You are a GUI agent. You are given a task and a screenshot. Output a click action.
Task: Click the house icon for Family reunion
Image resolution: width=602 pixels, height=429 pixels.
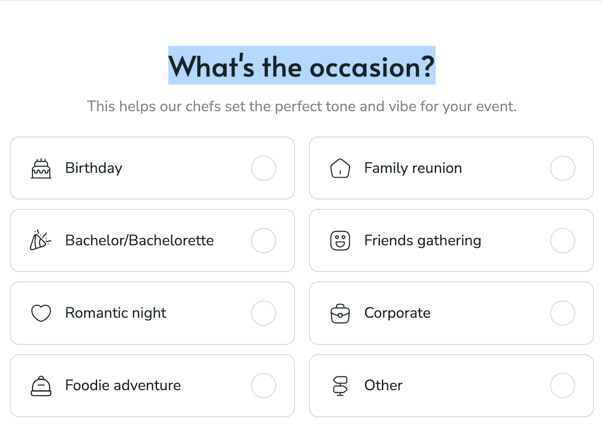[340, 168]
